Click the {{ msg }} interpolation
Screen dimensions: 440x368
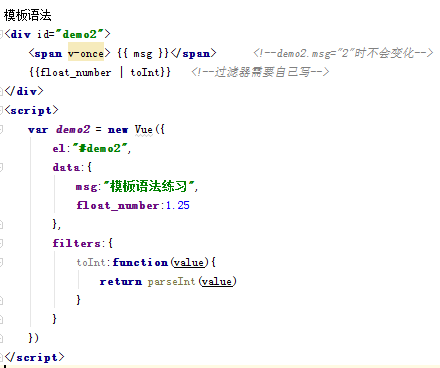click(x=143, y=53)
